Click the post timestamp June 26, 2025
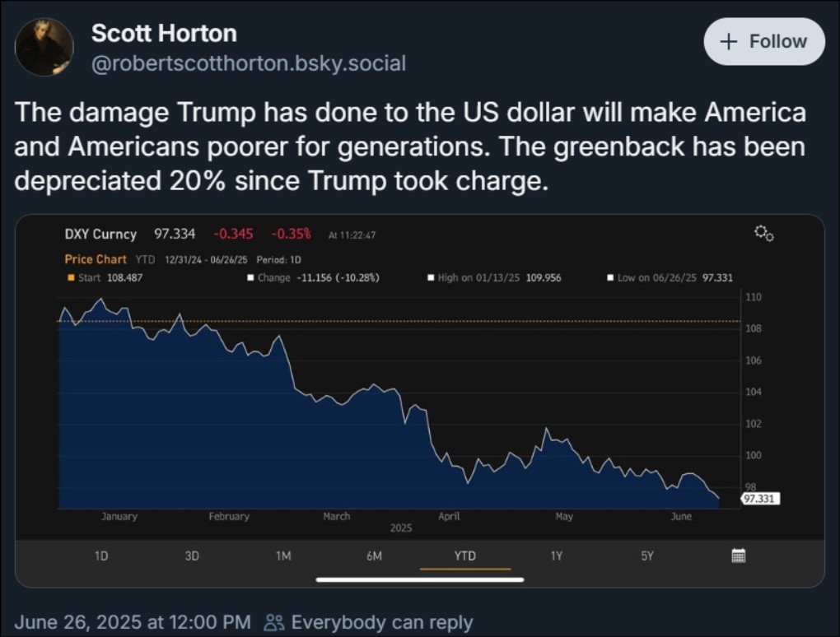Viewport: 840px width, 637px height. pos(133,622)
